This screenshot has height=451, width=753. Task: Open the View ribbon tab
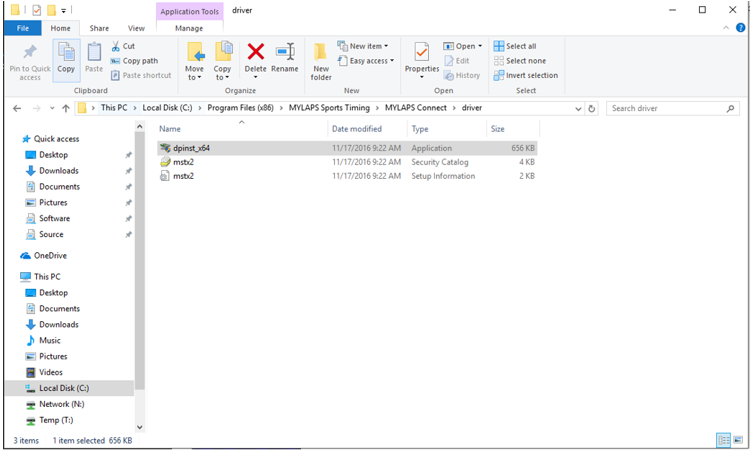pos(136,28)
